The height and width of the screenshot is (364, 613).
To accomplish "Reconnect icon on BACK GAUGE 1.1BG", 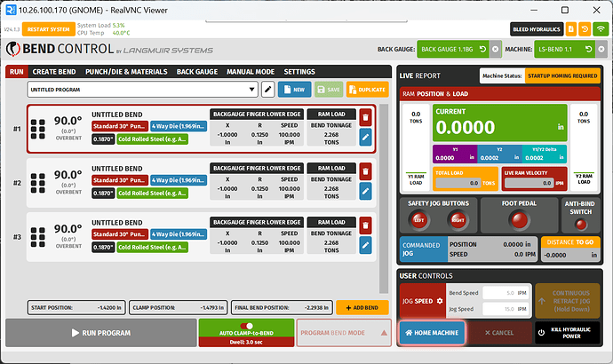I will 482,49.
